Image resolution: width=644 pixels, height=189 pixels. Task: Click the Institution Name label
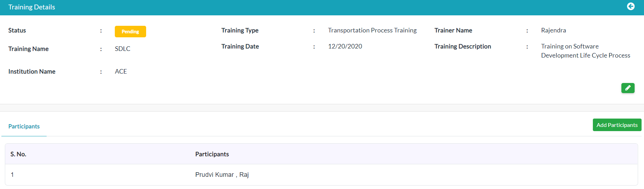32,71
